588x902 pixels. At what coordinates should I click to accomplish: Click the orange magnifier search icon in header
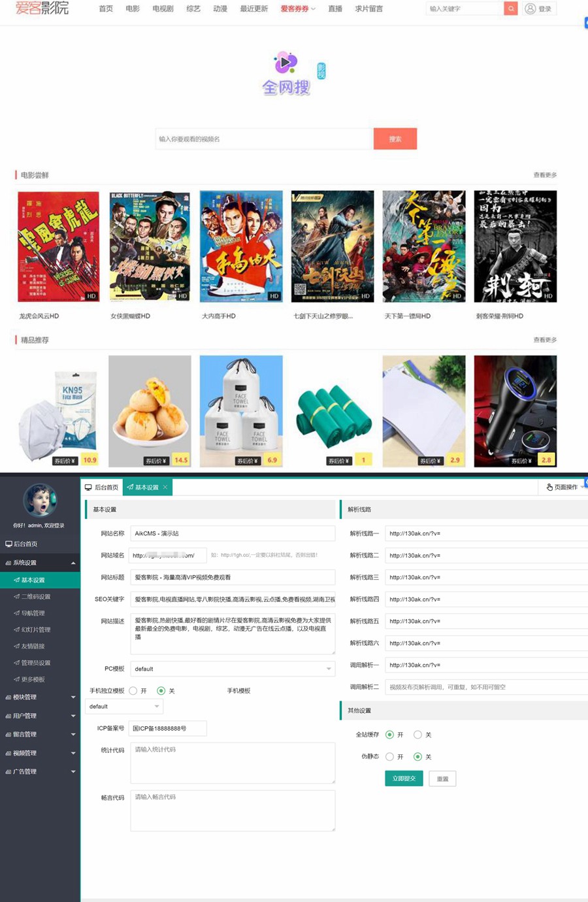coord(511,8)
